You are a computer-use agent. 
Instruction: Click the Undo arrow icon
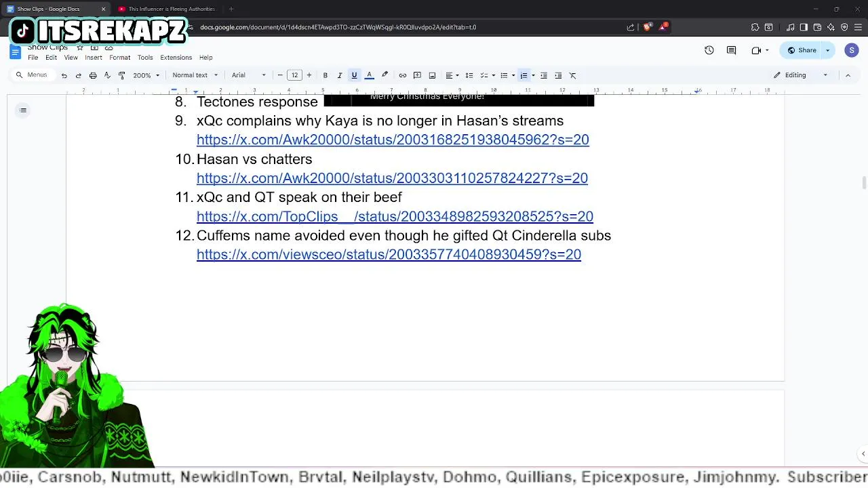pos(64,75)
